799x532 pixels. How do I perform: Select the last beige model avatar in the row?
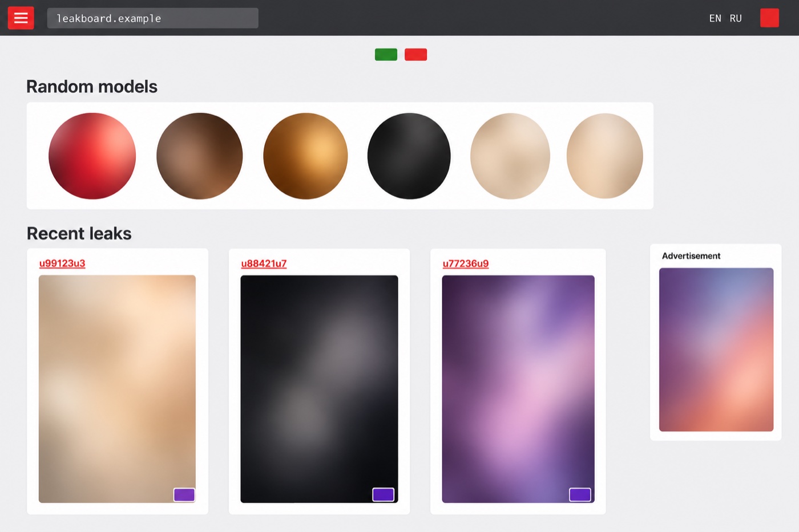click(605, 156)
